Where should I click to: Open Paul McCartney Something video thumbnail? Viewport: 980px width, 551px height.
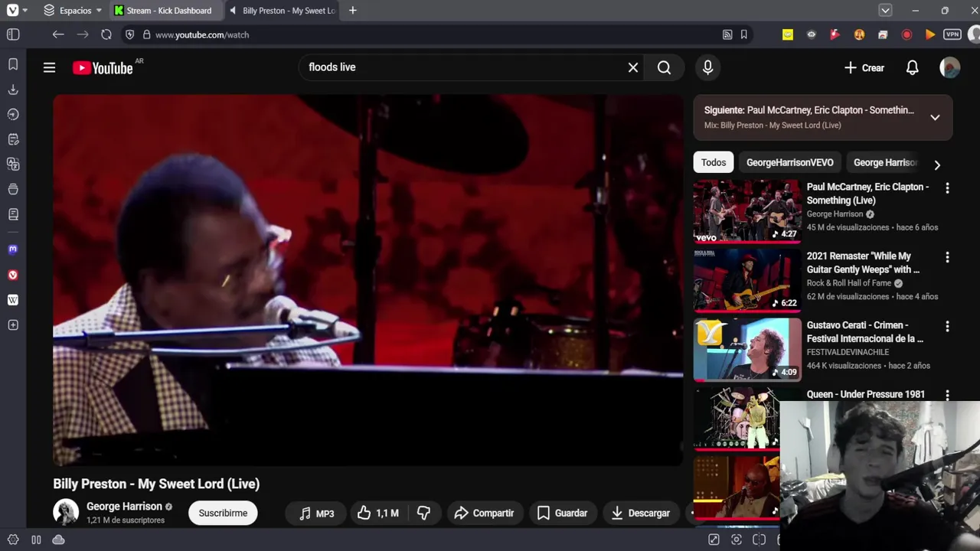(747, 210)
